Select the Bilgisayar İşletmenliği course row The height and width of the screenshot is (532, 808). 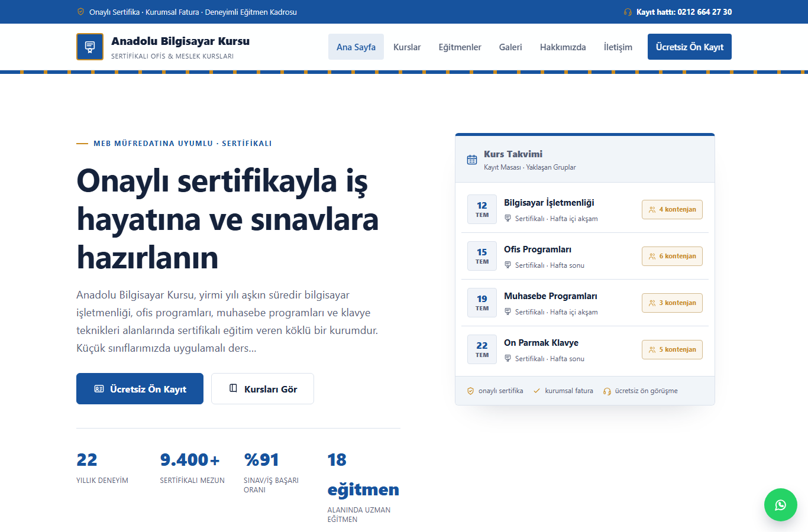[x=585, y=209]
